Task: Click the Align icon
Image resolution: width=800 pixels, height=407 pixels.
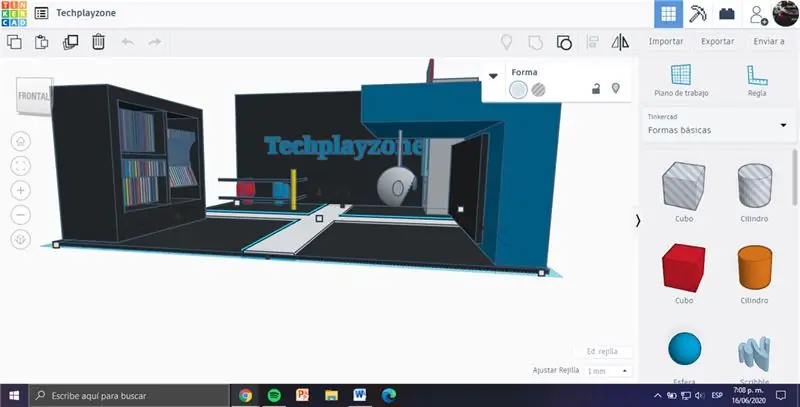Action: pos(592,42)
